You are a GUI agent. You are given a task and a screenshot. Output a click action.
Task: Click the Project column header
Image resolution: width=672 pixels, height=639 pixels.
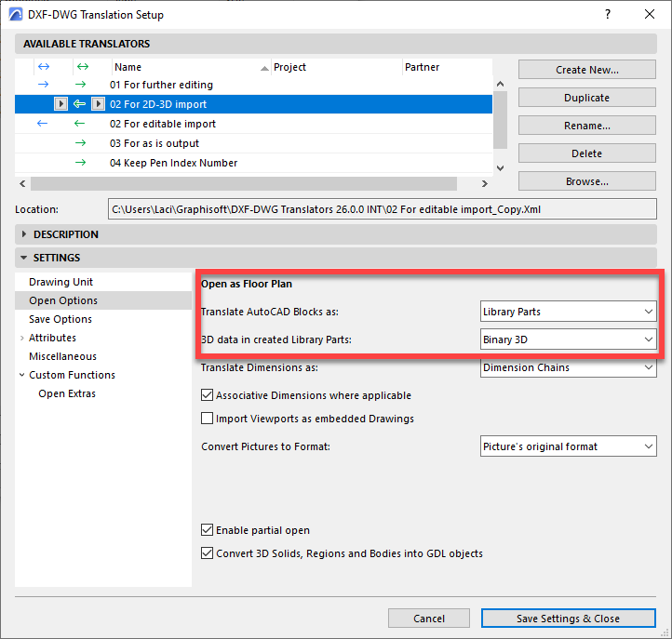click(x=337, y=67)
